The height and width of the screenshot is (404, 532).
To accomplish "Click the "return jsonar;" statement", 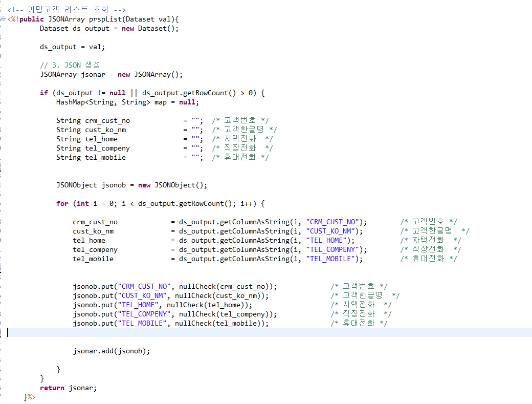I will tap(68, 388).
